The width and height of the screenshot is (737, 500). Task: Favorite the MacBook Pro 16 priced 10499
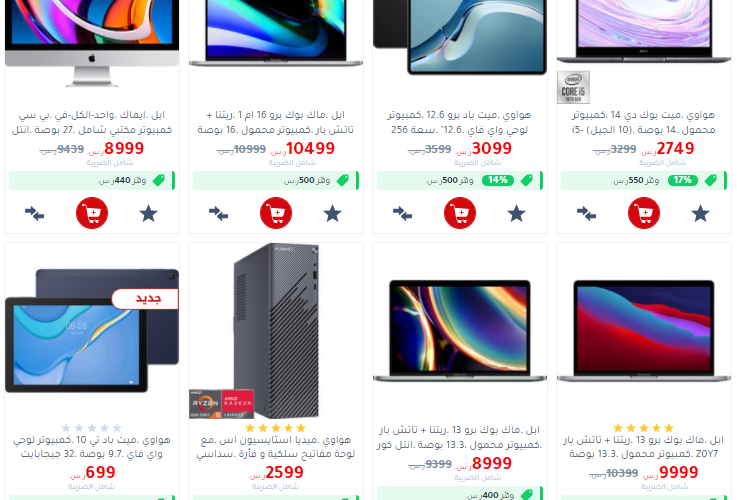pyautogui.click(x=332, y=214)
